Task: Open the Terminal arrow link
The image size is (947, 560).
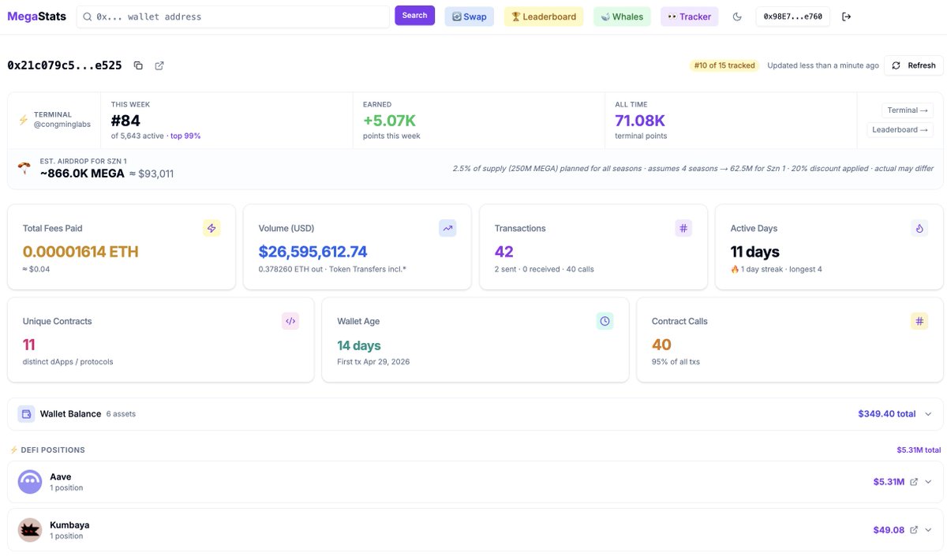Action: click(x=908, y=110)
